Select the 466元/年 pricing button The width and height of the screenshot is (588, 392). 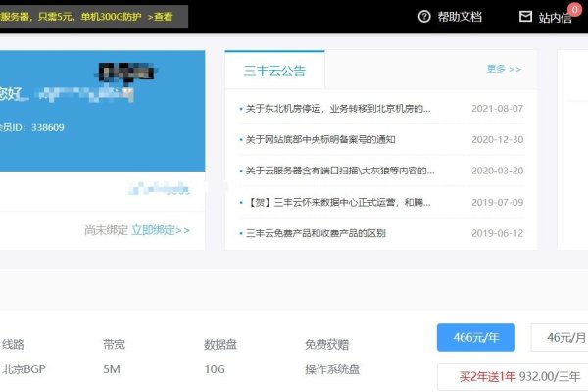476,337
